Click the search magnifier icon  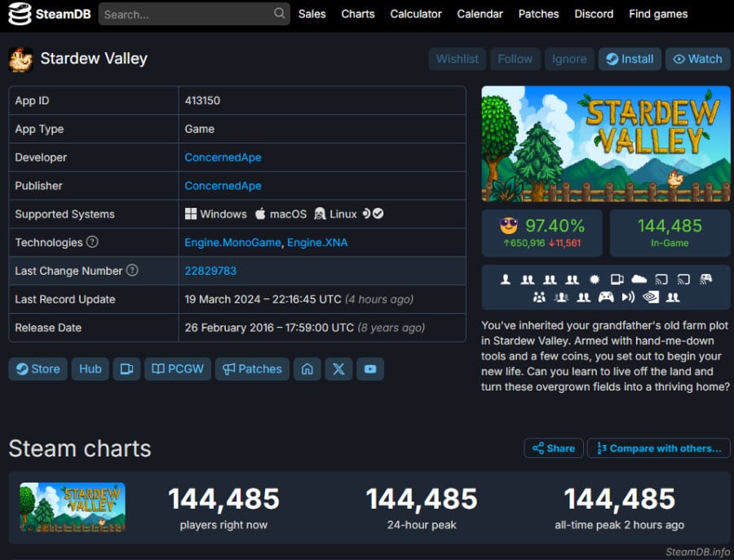[280, 14]
